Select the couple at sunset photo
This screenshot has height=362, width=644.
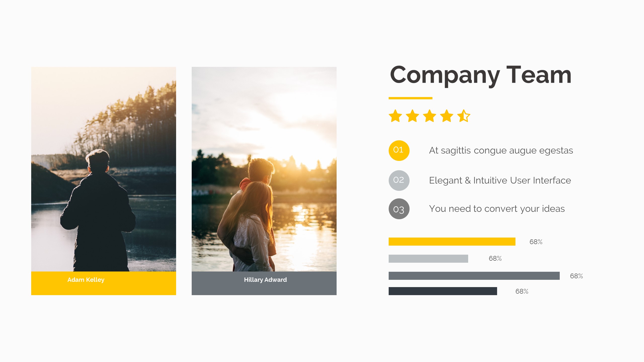pos(264,169)
